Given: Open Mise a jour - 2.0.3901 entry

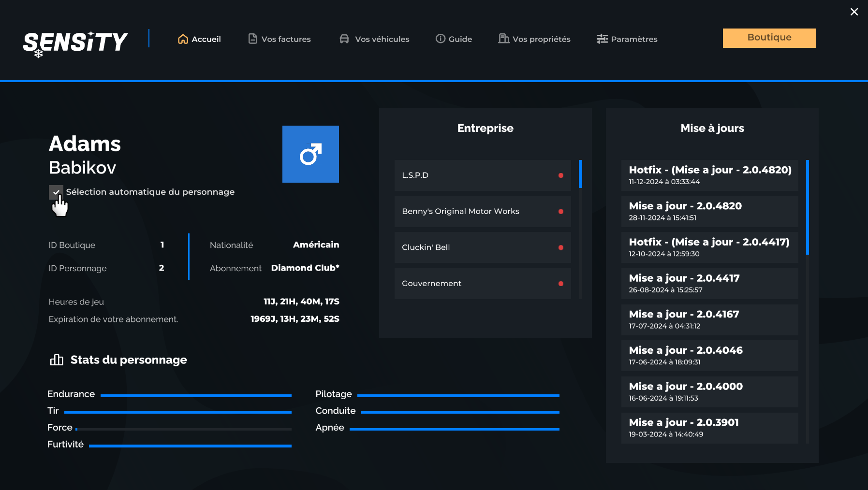Looking at the screenshot, I should point(710,428).
